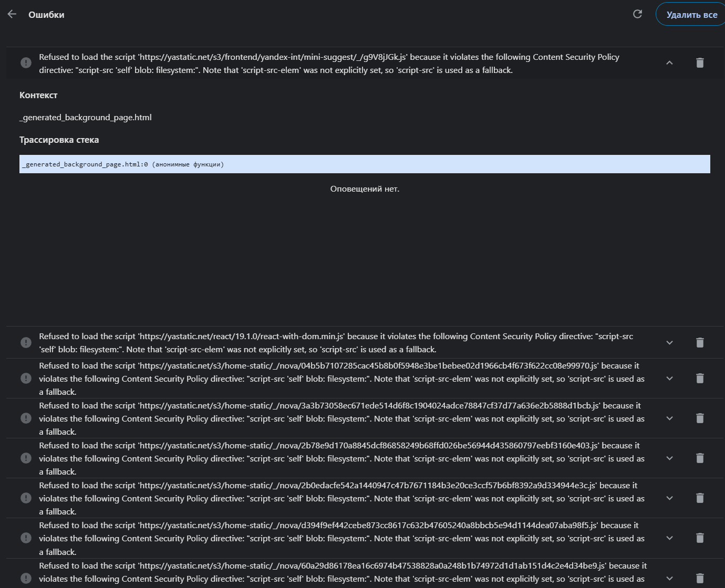Viewport: 725px width, 588px height.
Task: Select the highlighted stack trace line
Action: coord(364,164)
